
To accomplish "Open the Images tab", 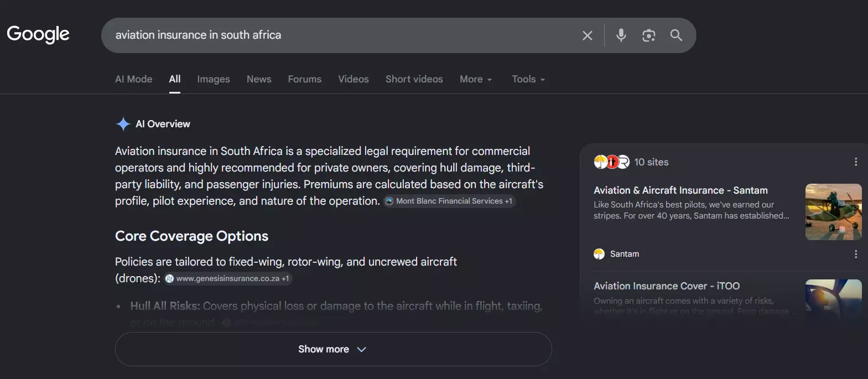I will pos(214,79).
